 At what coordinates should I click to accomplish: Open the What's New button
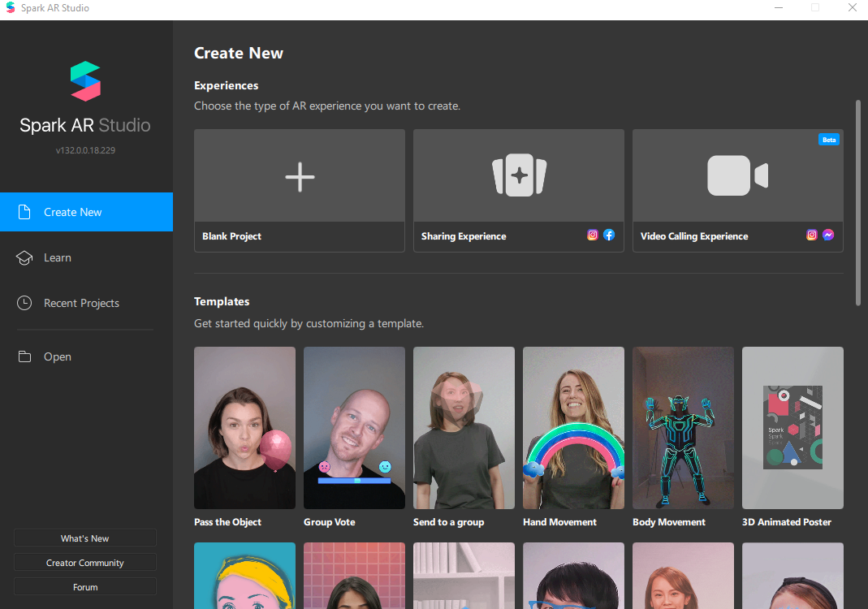(85, 538)
